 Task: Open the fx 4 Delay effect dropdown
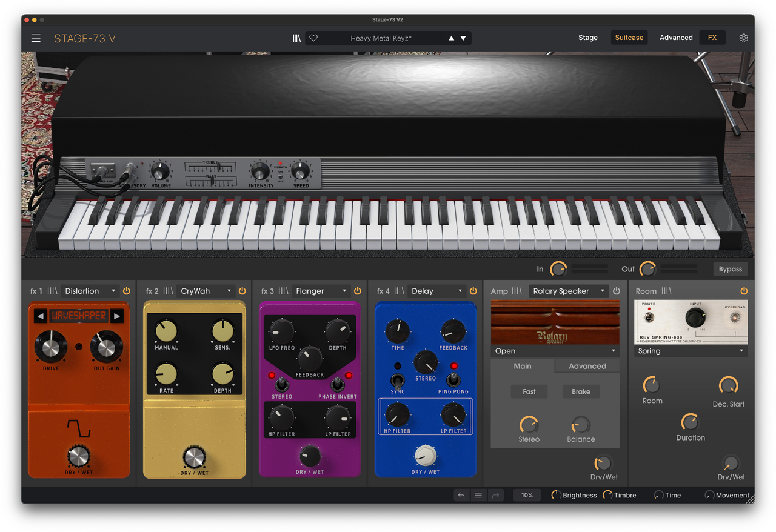click(436, 291)
